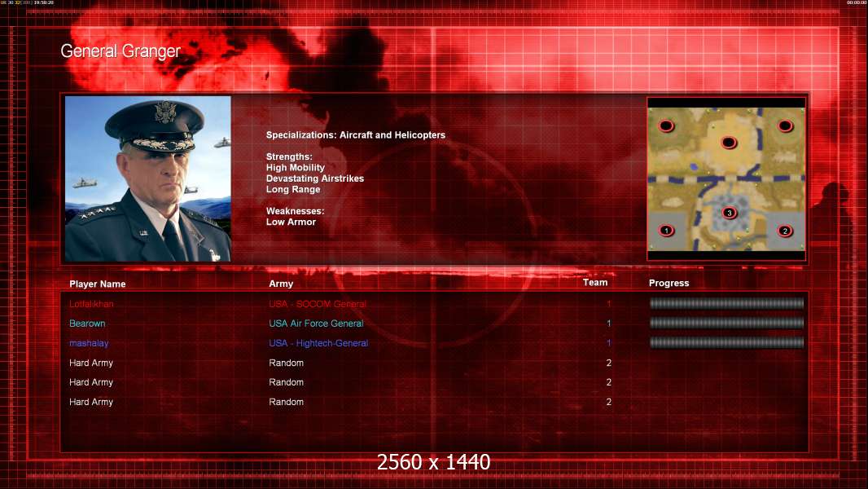The height and width of the screenshot is (489, 868).
Task: Select the unnumbered top-left start marker on minimap
Action: click(667, 126)
